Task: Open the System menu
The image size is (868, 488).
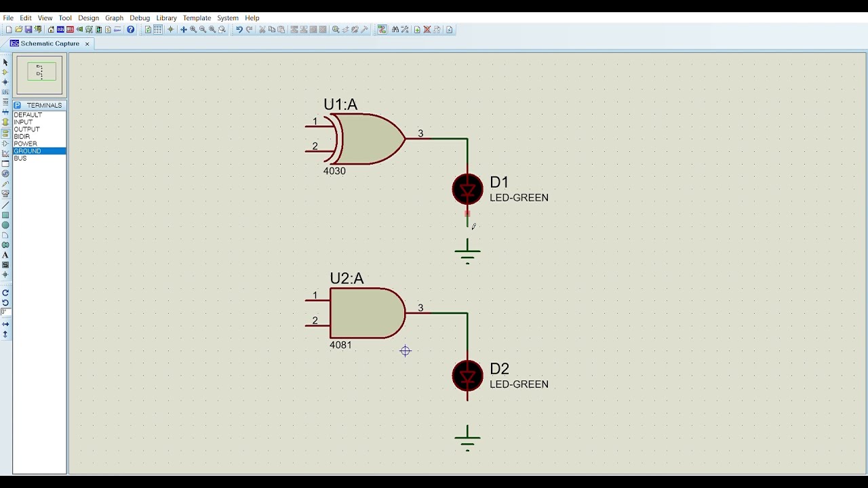Action: click(x=228, y=18)
